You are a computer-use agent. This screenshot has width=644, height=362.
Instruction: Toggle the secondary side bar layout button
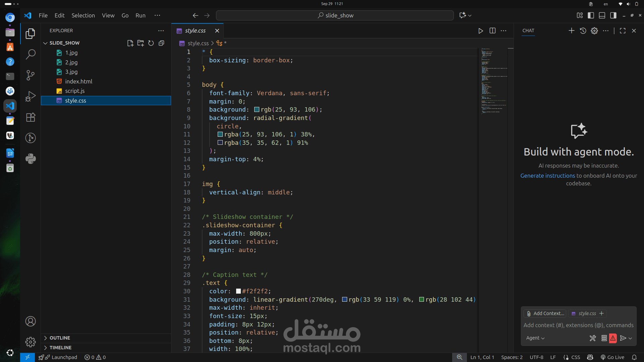[x=613, y=15]
